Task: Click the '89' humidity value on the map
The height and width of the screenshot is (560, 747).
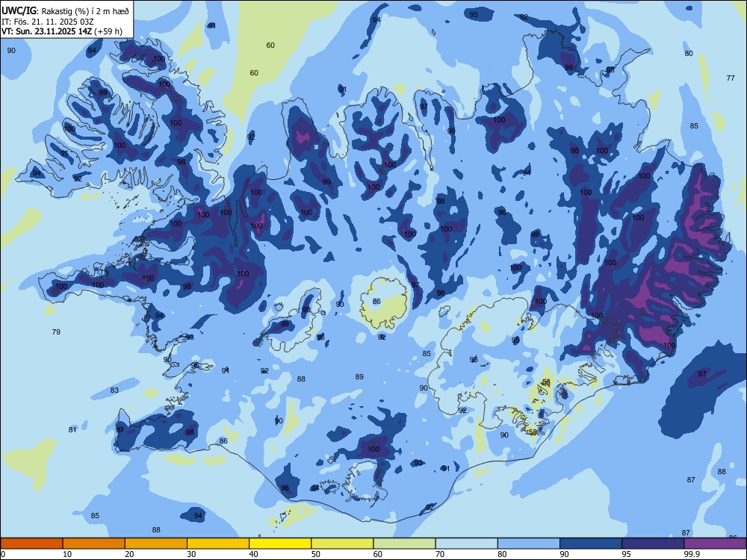Action: tap(360, 376)
